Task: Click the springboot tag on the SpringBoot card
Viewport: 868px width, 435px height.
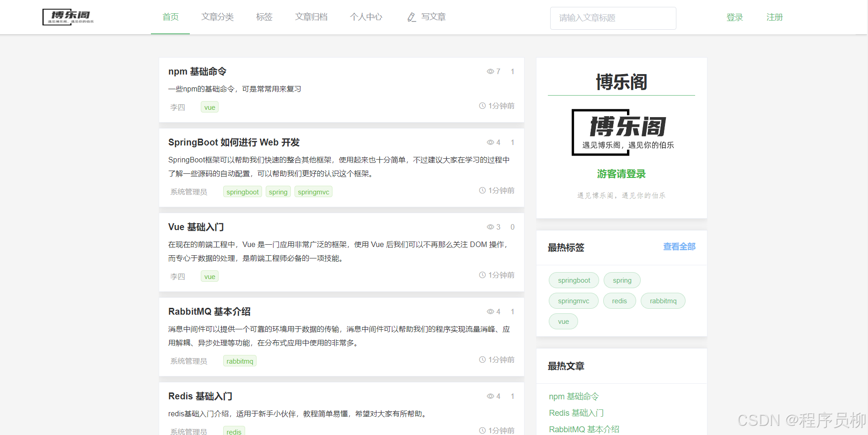Action: [242, 192]
